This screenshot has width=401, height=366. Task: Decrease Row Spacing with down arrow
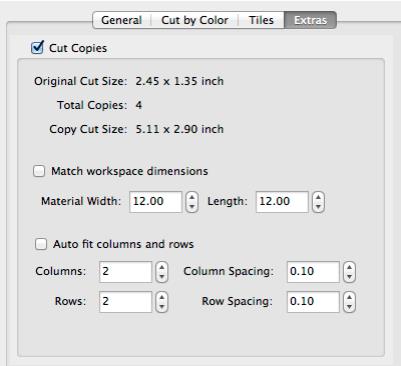tap(349, 307)
